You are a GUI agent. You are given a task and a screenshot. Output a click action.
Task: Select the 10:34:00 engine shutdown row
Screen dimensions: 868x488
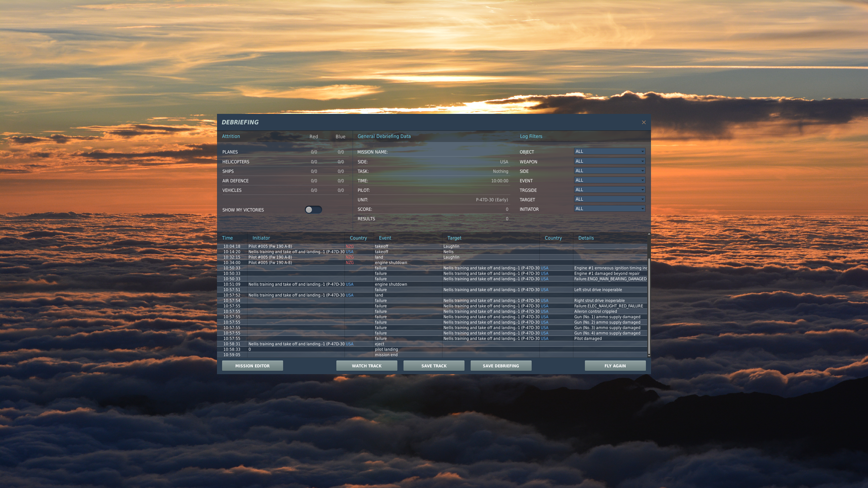(432, 263)
